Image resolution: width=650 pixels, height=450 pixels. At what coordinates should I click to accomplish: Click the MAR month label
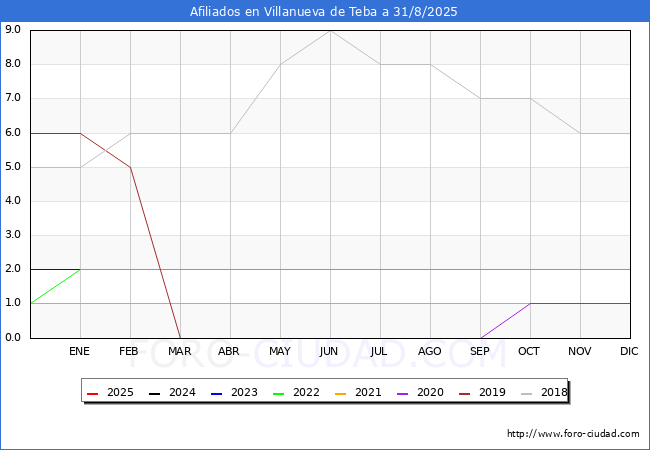pyautogui.click(x=179, y=351)
